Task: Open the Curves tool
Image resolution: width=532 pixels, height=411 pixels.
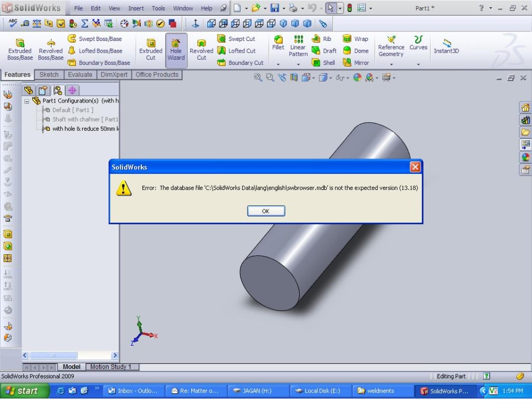Action: [418, 43]
